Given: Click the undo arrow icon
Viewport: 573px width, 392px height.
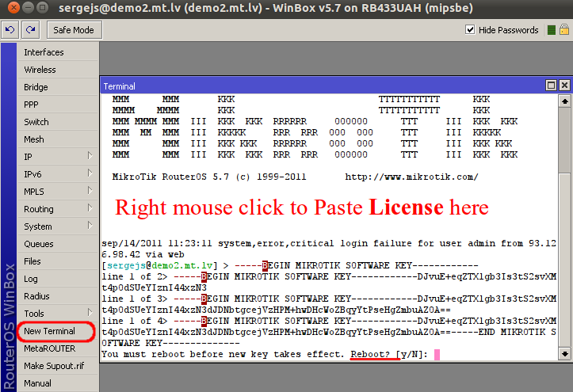Looking at the screenshot, I should click(10, 30).
